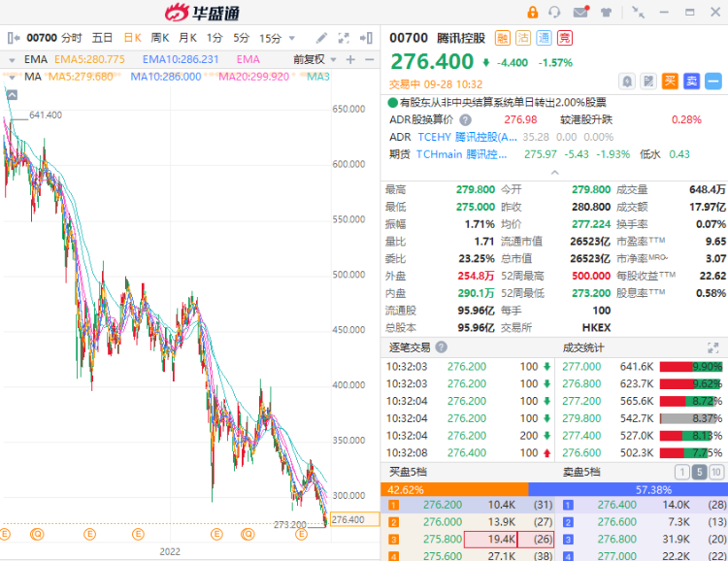The width and height of the screenshot is (728, 561).
Task: Click the blue 卖 sell button
Action: (692, 82)
